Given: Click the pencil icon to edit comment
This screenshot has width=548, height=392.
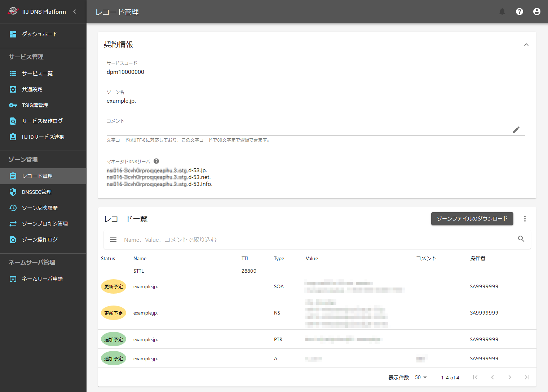Looking at the screenshot, I should pyautogui.click(x=516, y=130).
